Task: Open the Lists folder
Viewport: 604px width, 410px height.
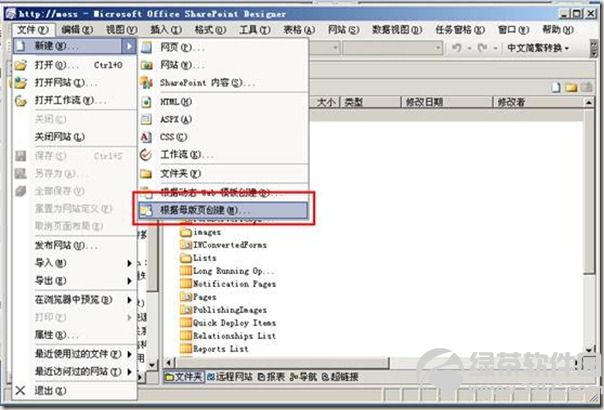Action: (x=204, y=258)
